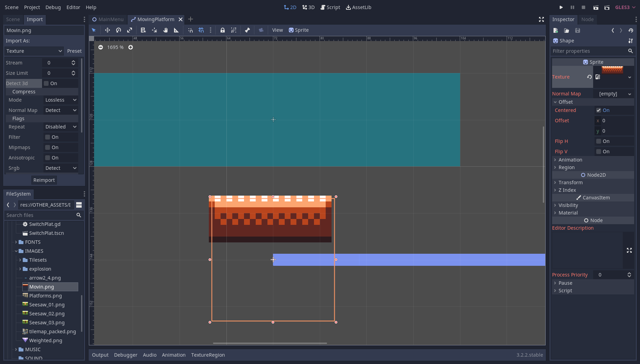Open the GLES3 renderer selector
The height and width of the screenshot is (364, 640).
(x=626, y=7)
